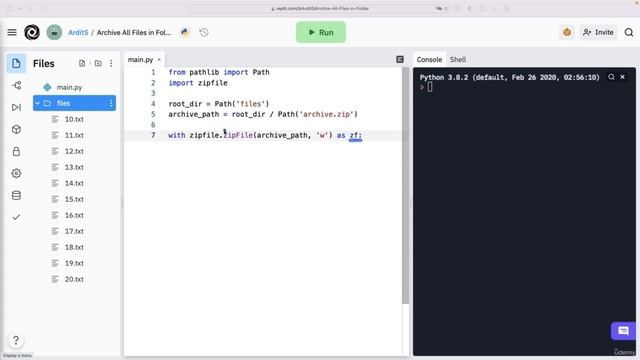Search inside the console

(x=611, y=77)
